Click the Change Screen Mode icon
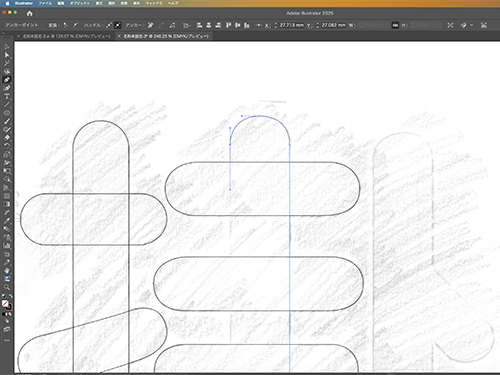The image size is (500, 375). point(7,329)
